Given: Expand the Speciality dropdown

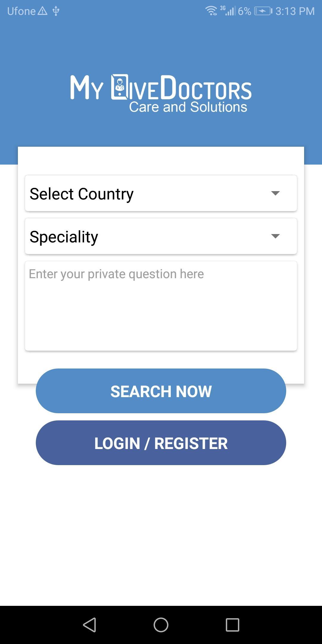Looking at the screenshot, I should (x=161, y=236).
